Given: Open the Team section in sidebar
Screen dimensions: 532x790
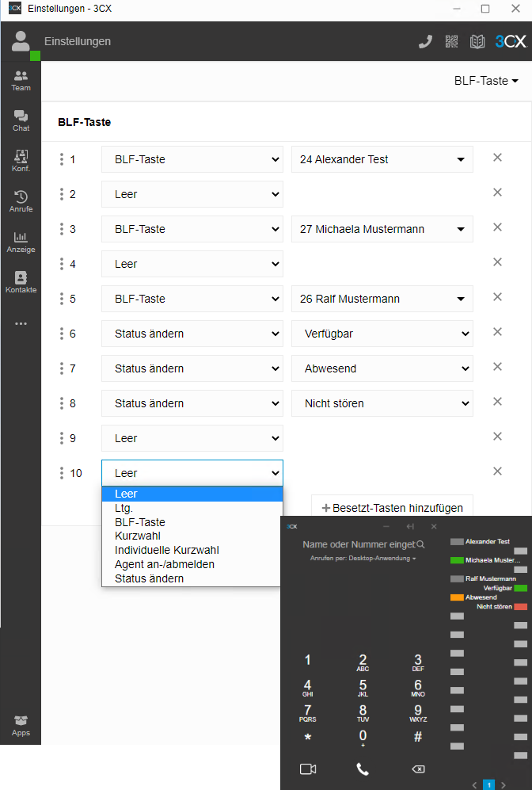Looking at the screenshot, I should tap(21, 80).
